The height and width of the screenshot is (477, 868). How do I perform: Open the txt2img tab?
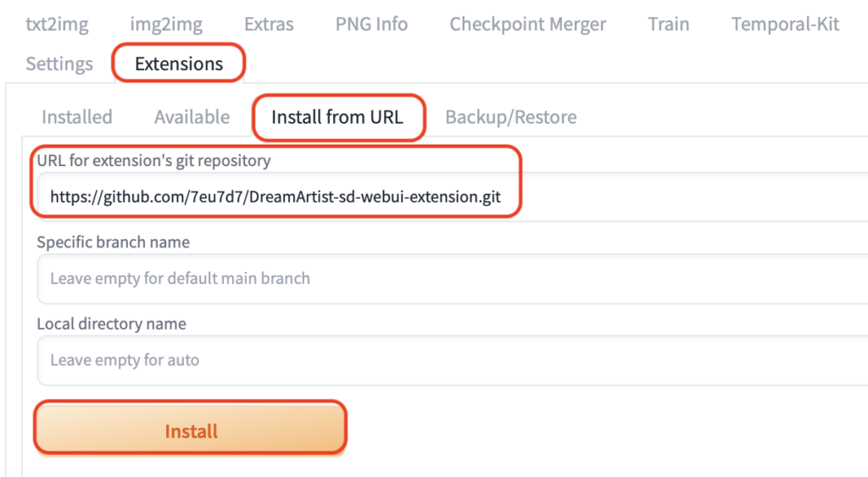(57, 24)
